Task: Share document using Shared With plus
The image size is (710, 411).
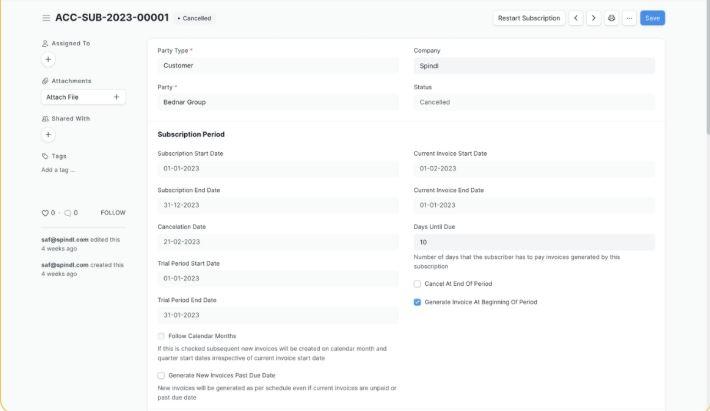Action: 48,134
